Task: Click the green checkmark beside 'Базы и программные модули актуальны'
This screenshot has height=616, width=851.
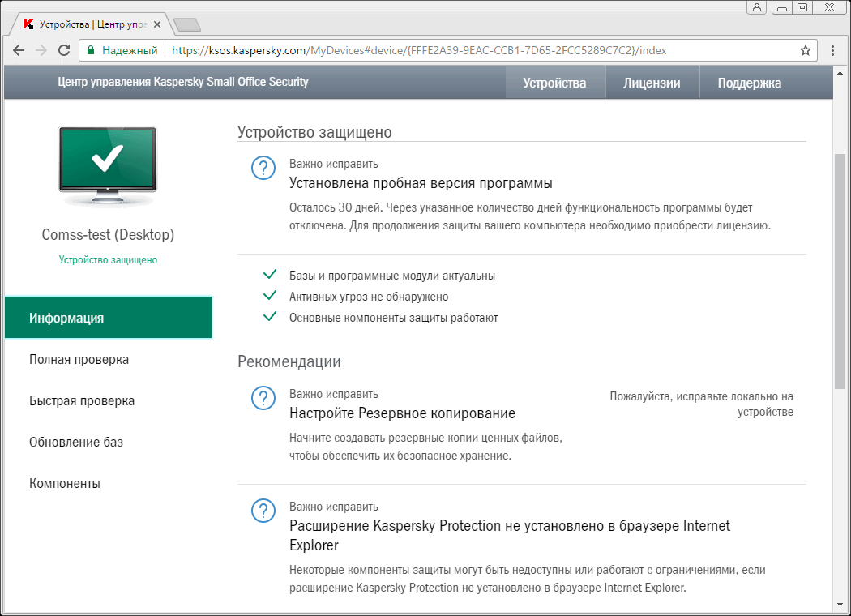Action: point(270,275)
